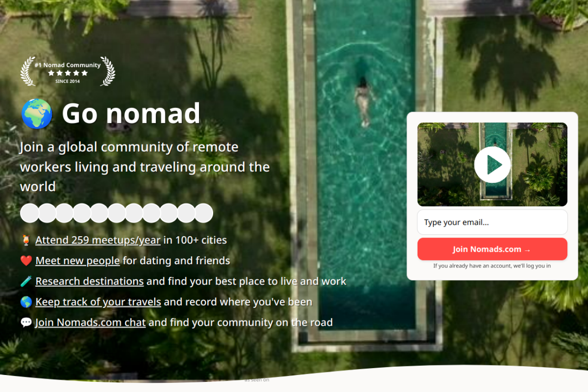Open the 'Join Nomads.com chat' link
588x392 pixels.
coord(90,323)
